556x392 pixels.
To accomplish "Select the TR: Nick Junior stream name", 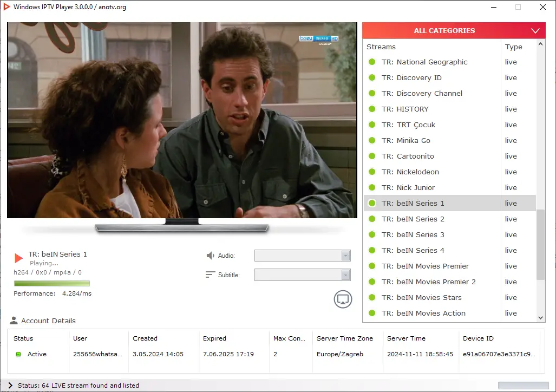I will click(x=408, y=188).
